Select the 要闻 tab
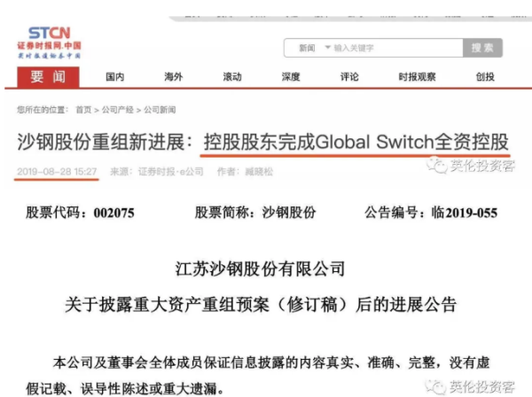 (48, 77)
